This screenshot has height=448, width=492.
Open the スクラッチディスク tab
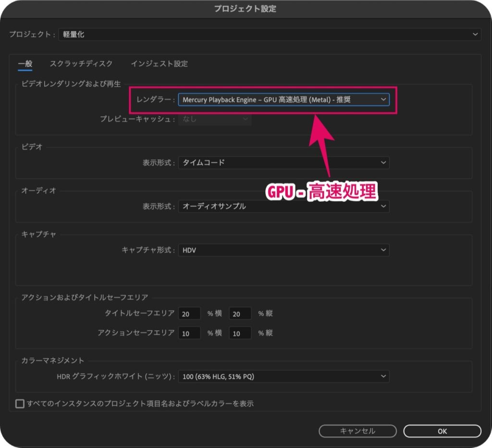pos(81,64)
